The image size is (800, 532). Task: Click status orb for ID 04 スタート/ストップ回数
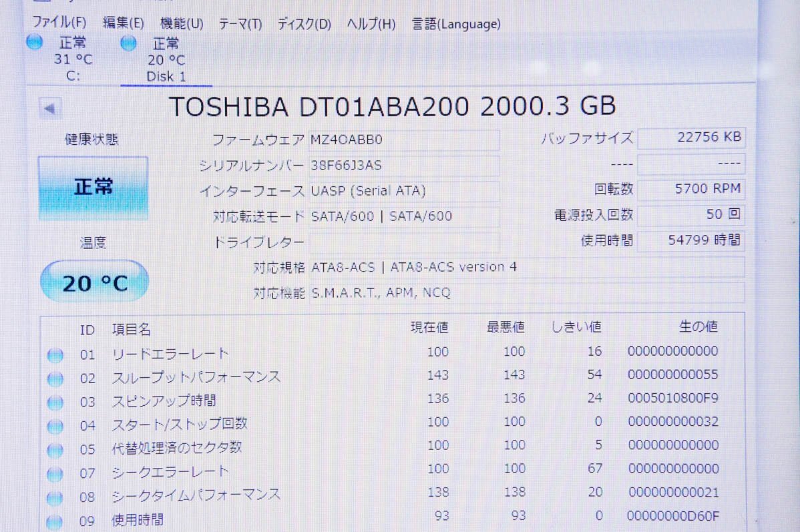55,426
